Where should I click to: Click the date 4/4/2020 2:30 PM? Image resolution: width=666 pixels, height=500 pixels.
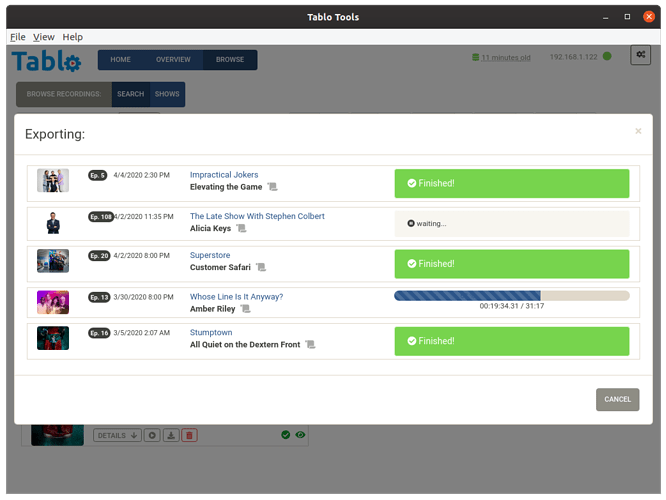tap(141, 175)
